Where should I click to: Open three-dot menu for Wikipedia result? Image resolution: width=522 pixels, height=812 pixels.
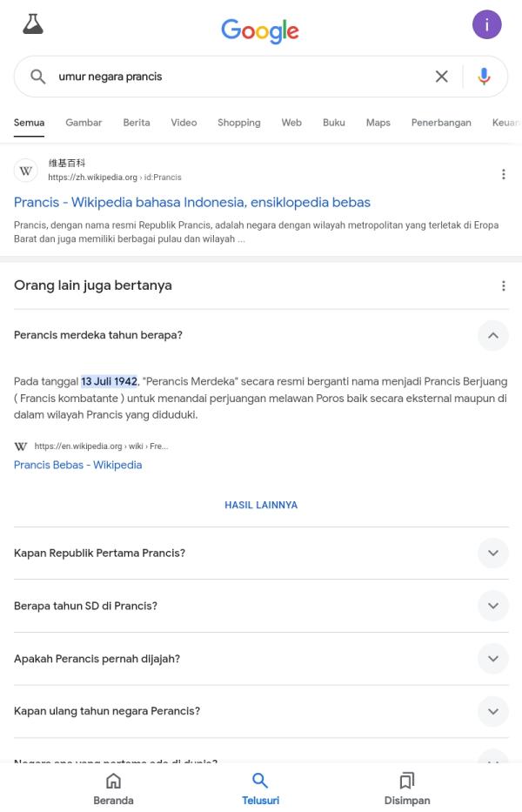coord(503,175)
